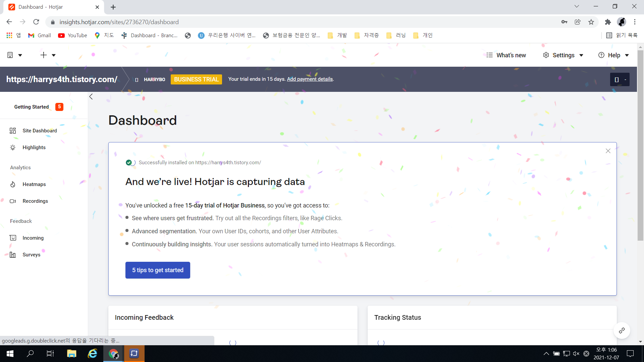
Task: Open the browser extensions puzzle icon
Action: click(608, 22)
